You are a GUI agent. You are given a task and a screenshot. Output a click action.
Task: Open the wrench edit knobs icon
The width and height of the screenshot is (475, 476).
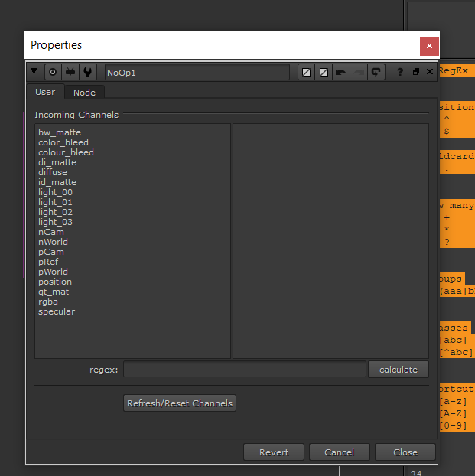pos(88,72)
